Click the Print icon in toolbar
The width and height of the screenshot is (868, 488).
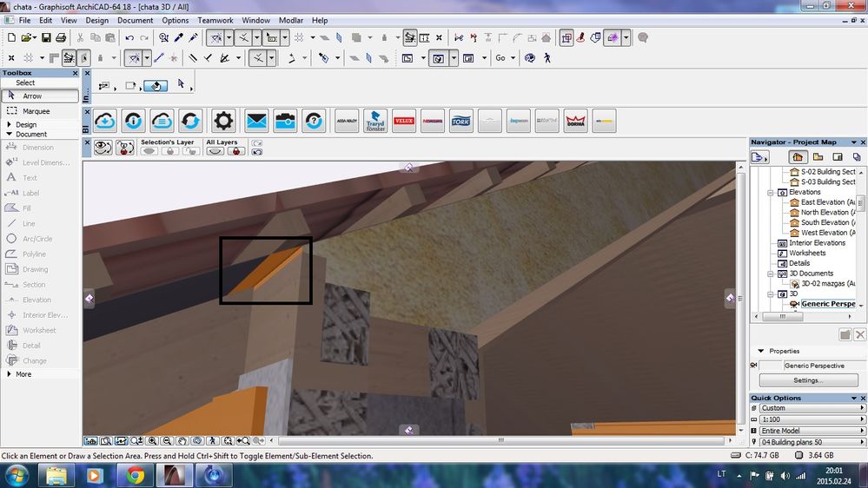coord(61,37)
